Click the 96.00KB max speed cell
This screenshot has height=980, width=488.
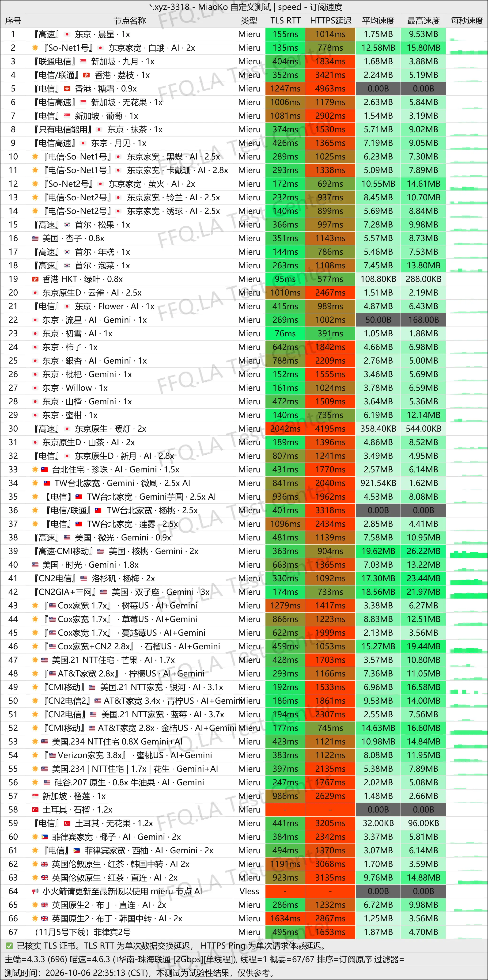(423, 823)
